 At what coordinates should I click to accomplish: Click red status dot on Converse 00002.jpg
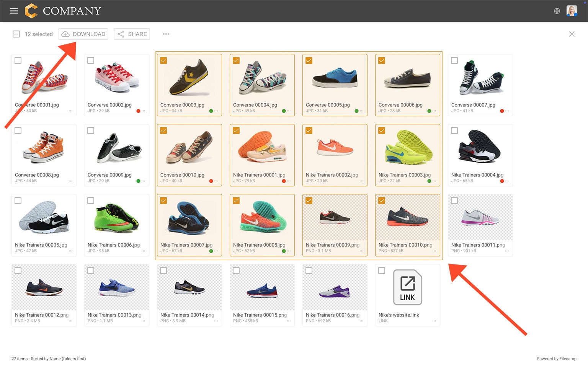(x=138, y=111)
